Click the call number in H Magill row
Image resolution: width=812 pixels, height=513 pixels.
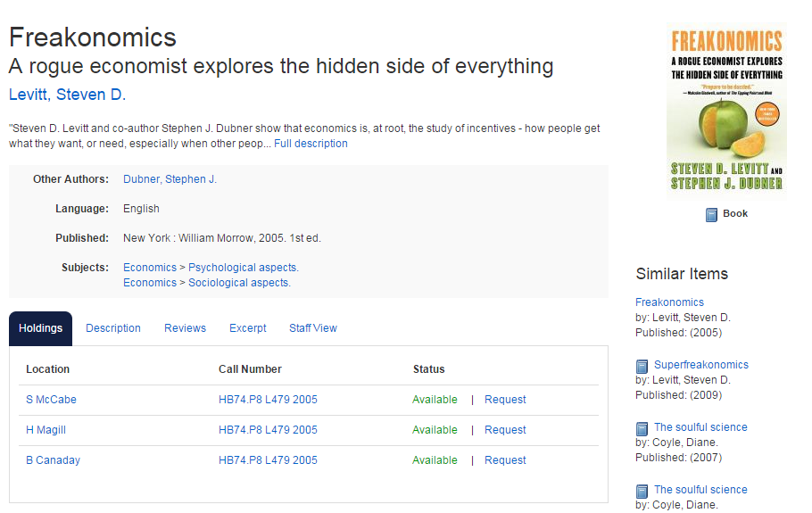click(268, 430)
